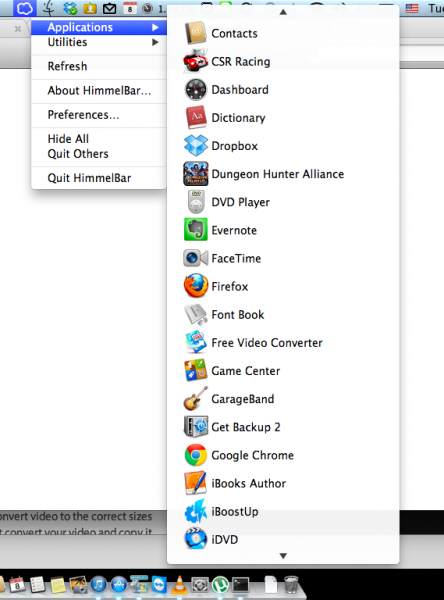Choose Refresh from the HimmelBar menu
This screenshot has height=600, width=444.
click(99, 66)
